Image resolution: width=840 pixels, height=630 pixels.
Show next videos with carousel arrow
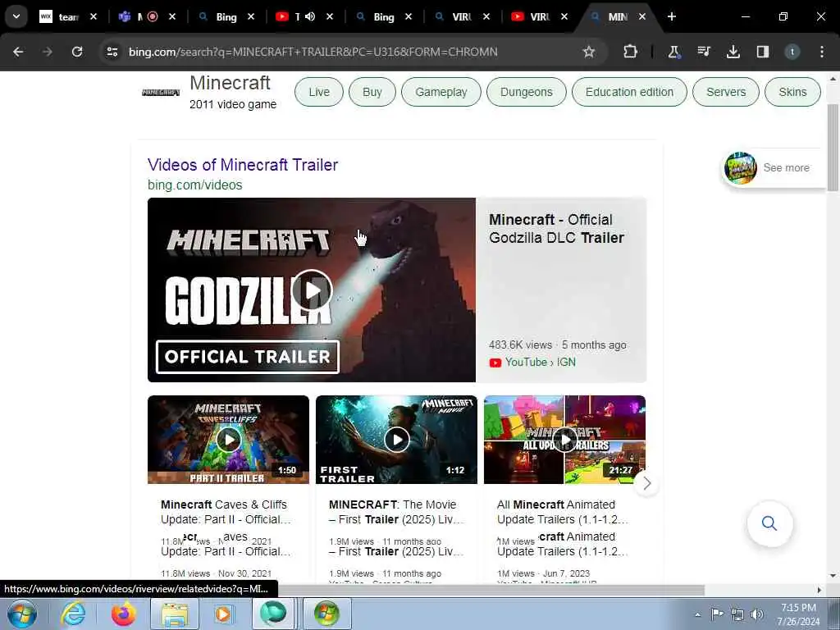pos(646,483)
